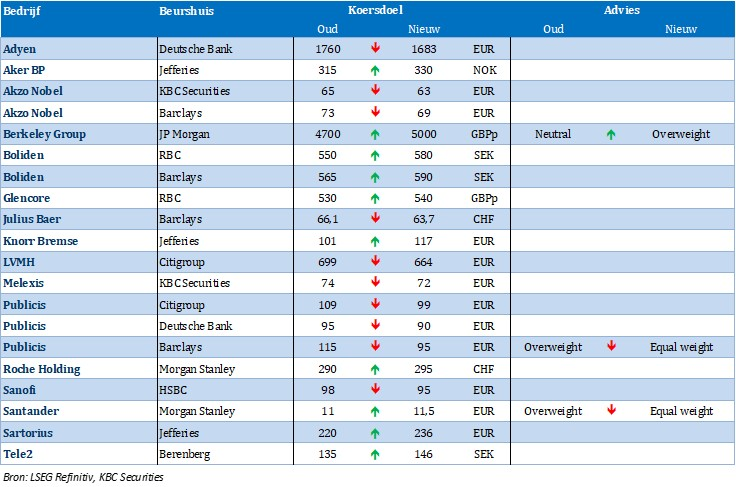Click the Beurshuis column header

pyautogui.click(x=186, y=10)
